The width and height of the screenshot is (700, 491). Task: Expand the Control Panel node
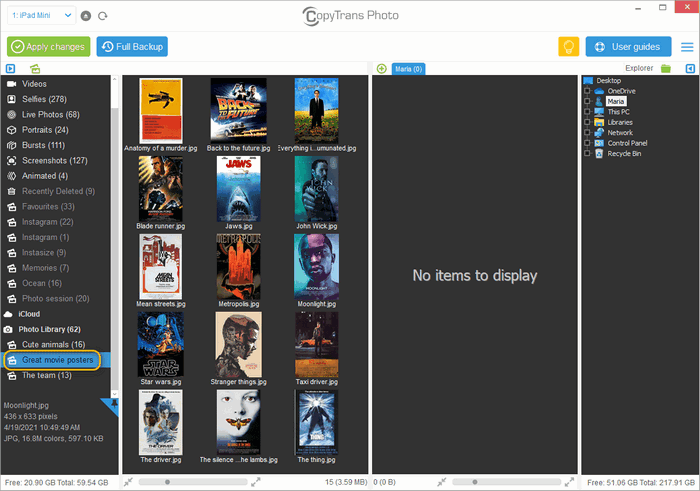(588, 143)
